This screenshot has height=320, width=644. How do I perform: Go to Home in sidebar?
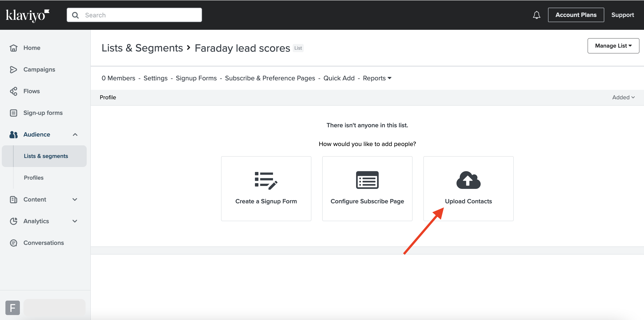[32, 48]
